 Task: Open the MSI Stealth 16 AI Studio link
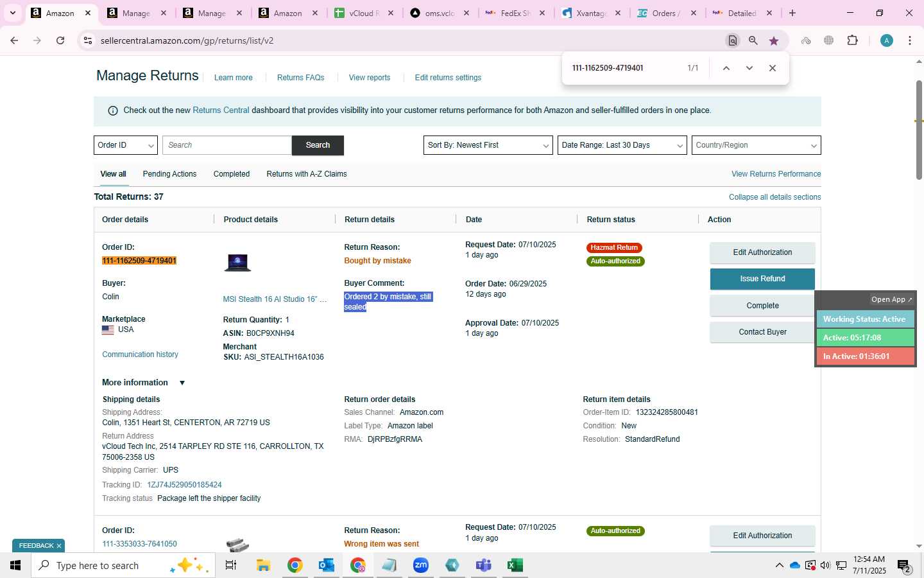tap(275, 299)
